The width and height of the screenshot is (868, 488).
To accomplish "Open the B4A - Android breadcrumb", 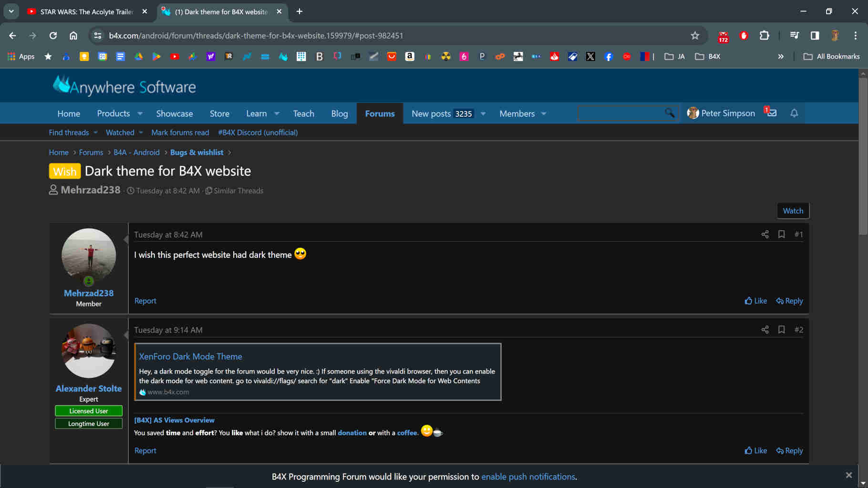I will pyautogui.click(x=136, y=152).
